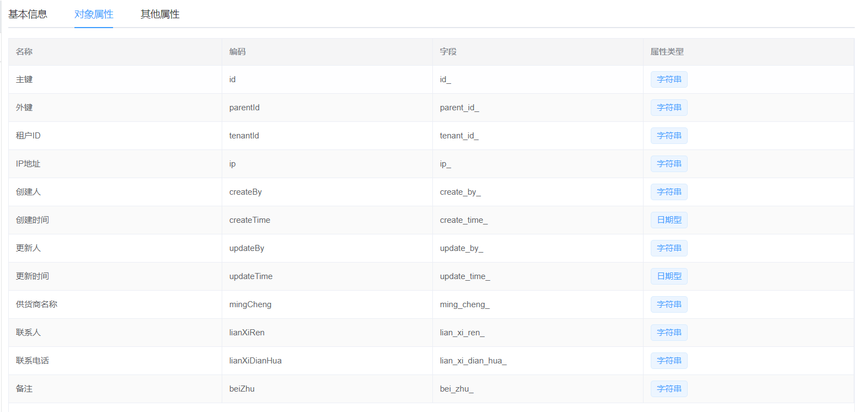
Task: Click the create_by_ field cell
Action: pyautogui.click(x=460, y=192)
